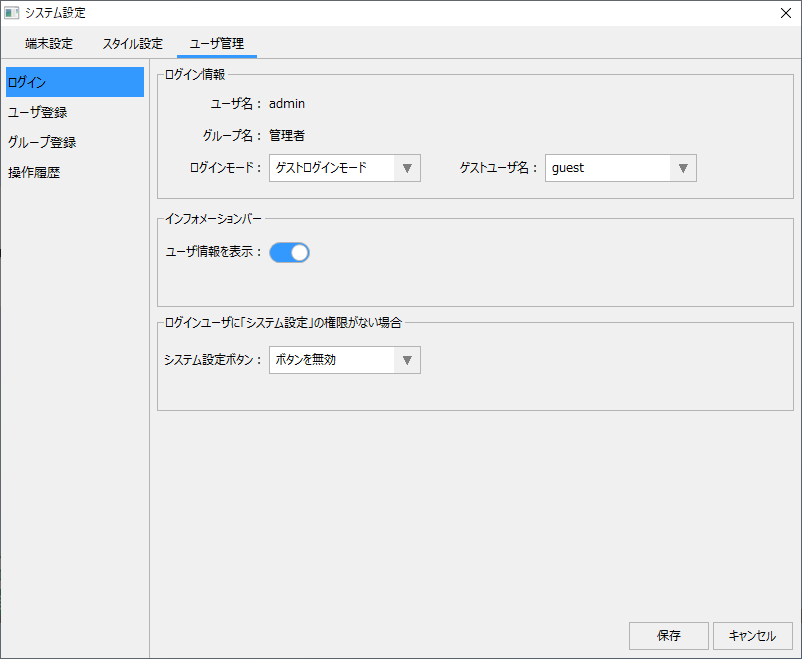Select the ユーザ管理 tab
The image size is (802, 659).
click(x=217, y=44)
